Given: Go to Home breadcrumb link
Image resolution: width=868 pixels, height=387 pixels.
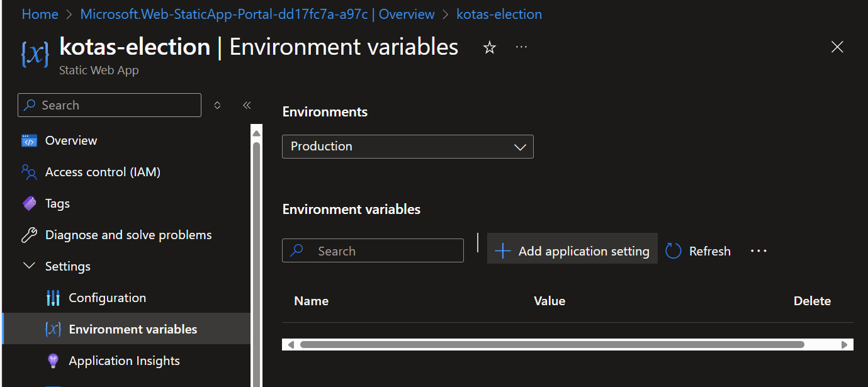Looking at the screenshot, I should 40,14.
